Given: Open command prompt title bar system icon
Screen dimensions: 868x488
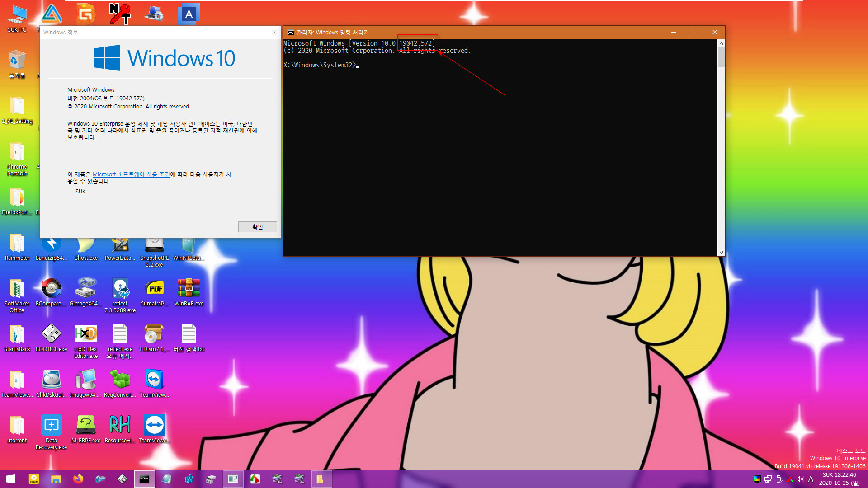Looking at the screenshot, I should point(291,33).
